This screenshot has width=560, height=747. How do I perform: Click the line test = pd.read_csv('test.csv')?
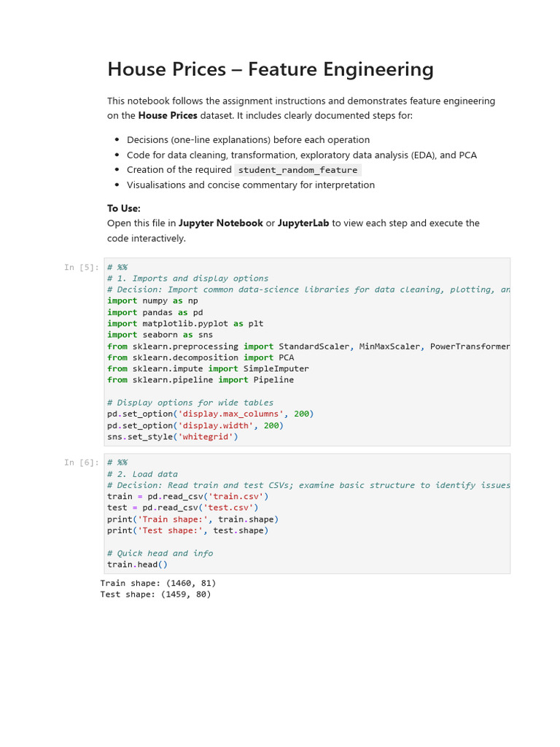(x=183, y=508)
